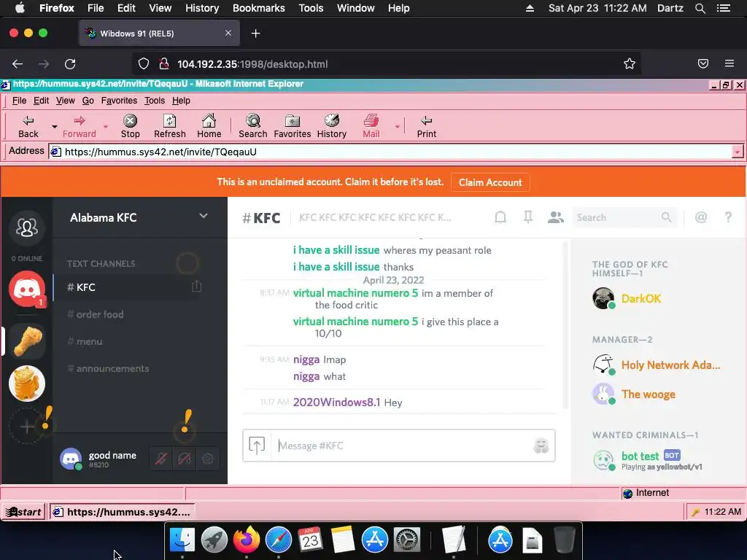
Task: Click the Windows start button
Action: (x=23, y=512)
